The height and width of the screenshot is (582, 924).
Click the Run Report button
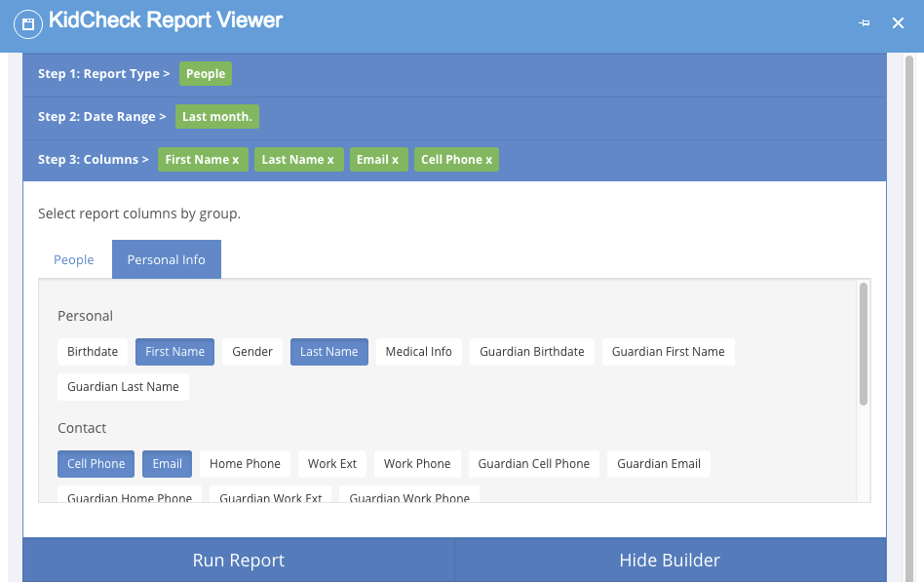coord(239,560)
